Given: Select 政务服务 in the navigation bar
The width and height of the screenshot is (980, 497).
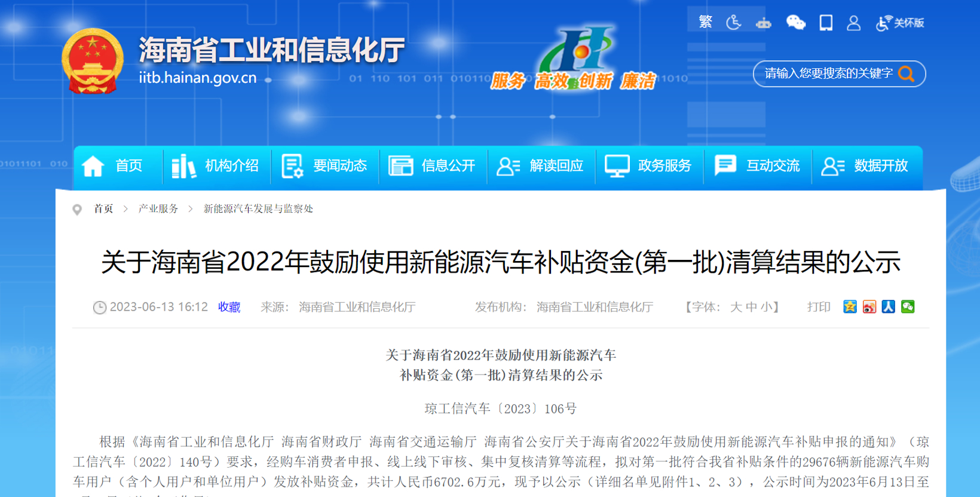Looking at the screenshot, I should [648, 166].
